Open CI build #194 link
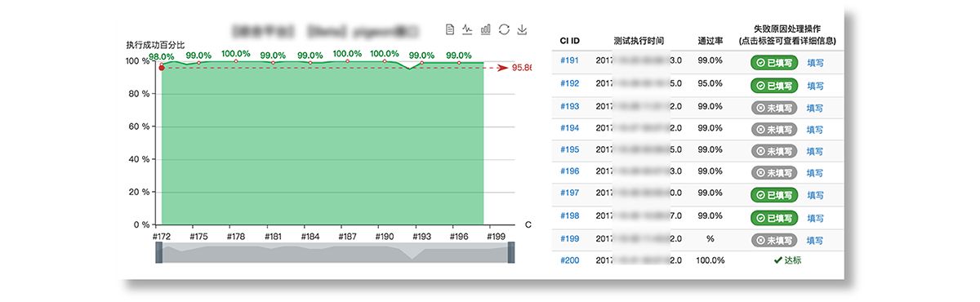 pyautogui.click(x=569, y=128)
